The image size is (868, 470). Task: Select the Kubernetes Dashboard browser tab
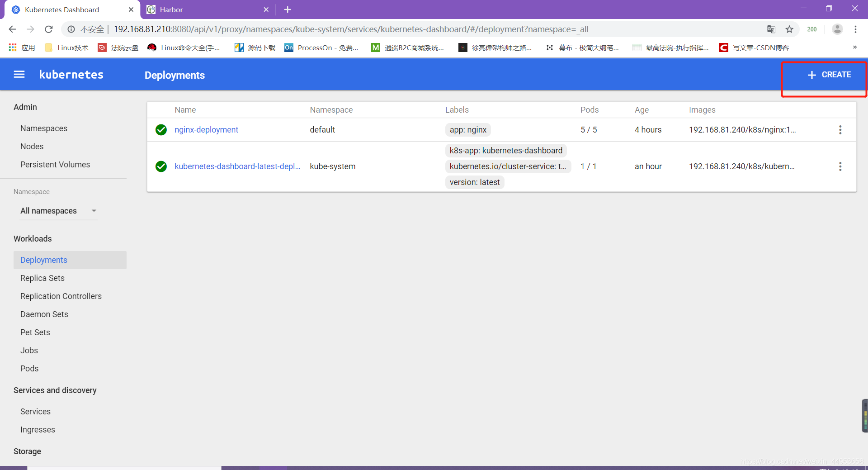point(72,9)
